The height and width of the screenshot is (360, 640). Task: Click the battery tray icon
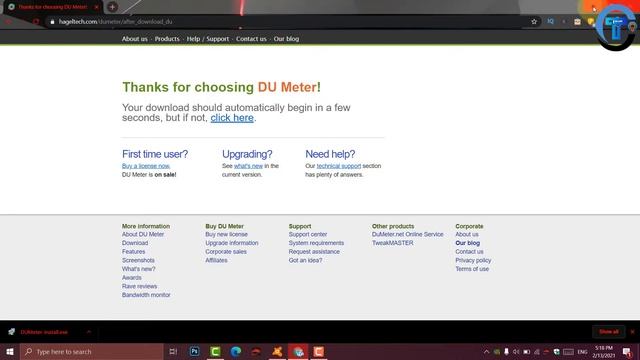coord(527,352)
